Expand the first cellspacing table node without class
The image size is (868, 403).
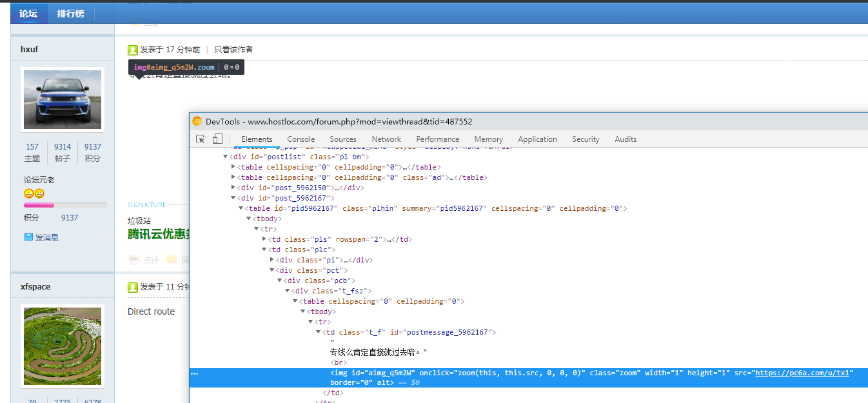pyautogui.click(x=233, y=167)
